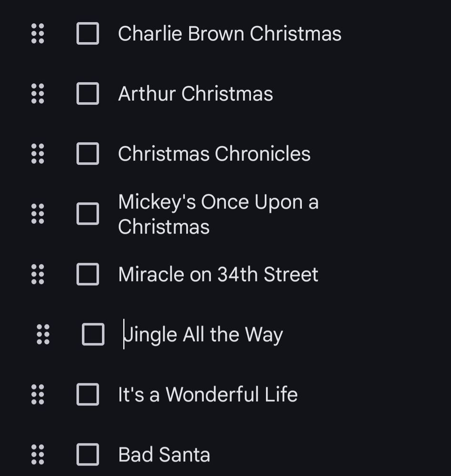The image size is (451, 476).
Task: Select drag handle beside It's a Wonderful Life
Action: [38, 394]
